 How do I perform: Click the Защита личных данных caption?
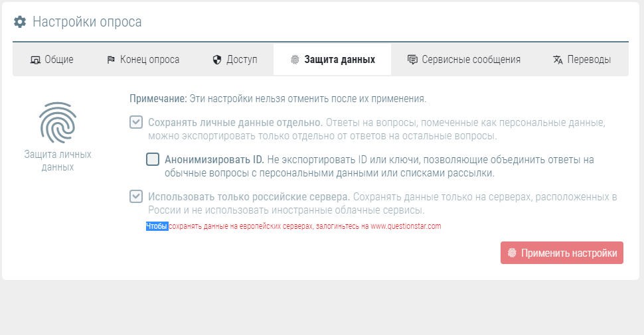click(x=58, y=161)
